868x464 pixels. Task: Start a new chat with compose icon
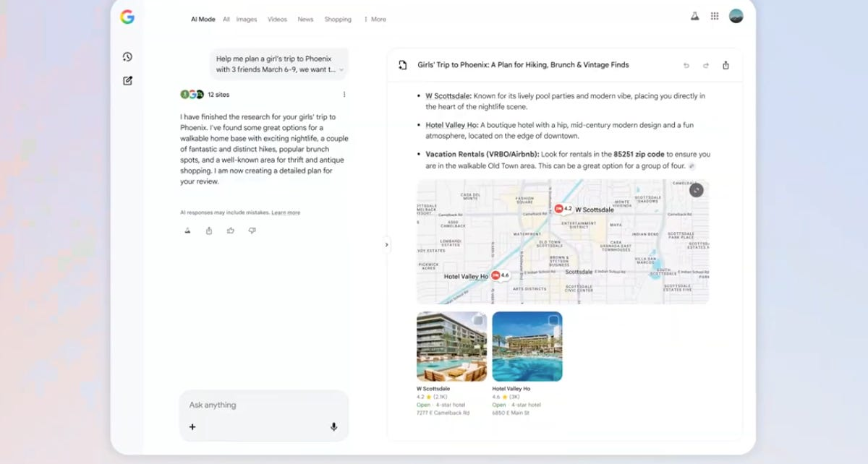click(127, 81)
